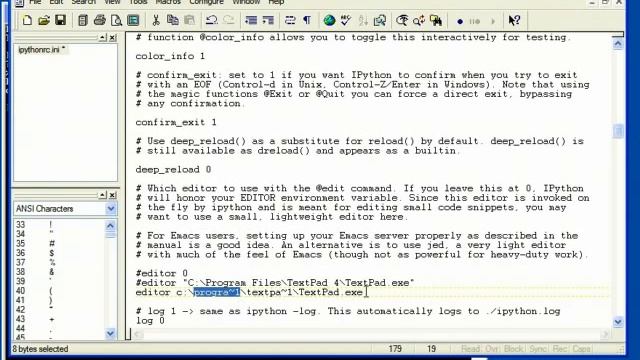Screen dimensions: 640x360
Task: Click the 'color_info 1' line in the editor
Action: coord(170,56)
